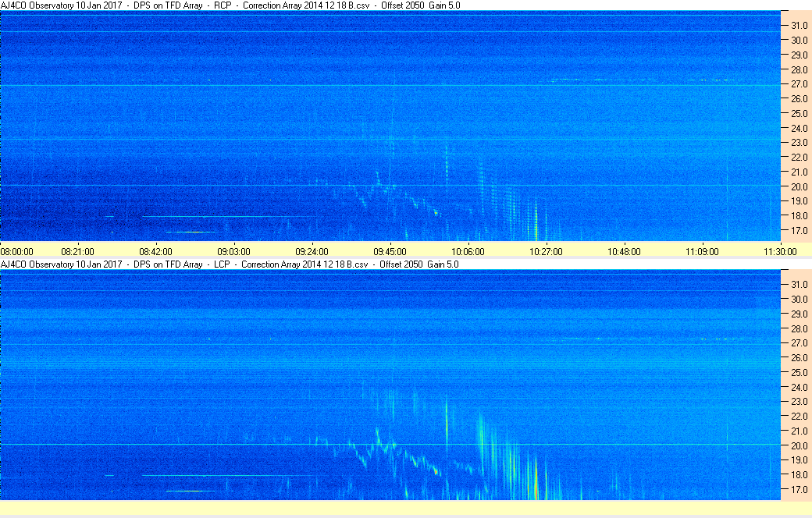Click the 19.0 frequency label, LCP panel
812x518 pixels.
click(x=799, y=460)
